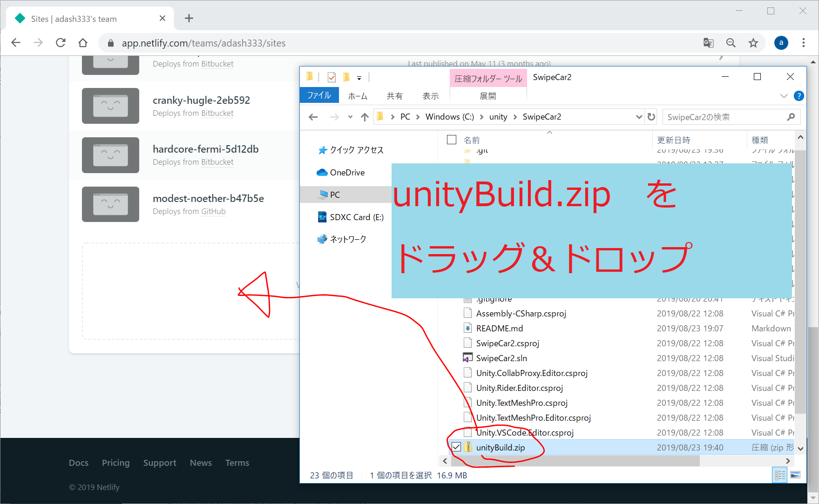Open the 展開 ribbon tab
Screen dimensions: 819x504
(x=488, y=96)
